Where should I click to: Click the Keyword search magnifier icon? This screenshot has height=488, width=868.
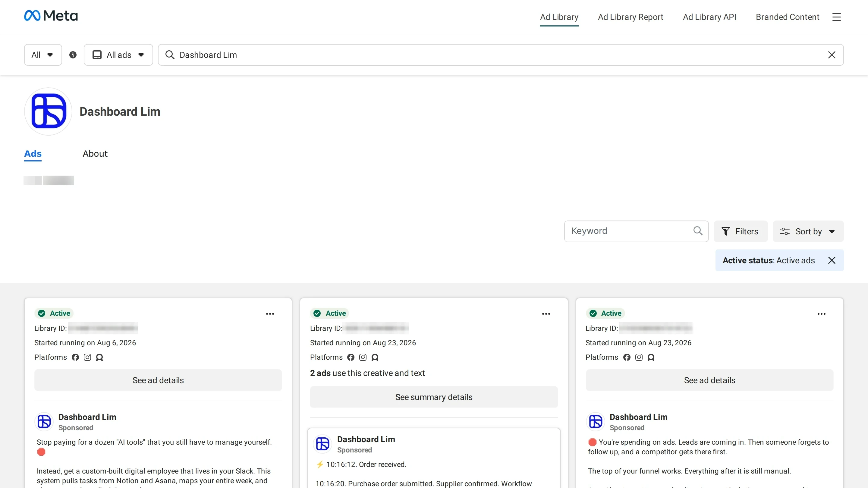click(x=698, y=231)
